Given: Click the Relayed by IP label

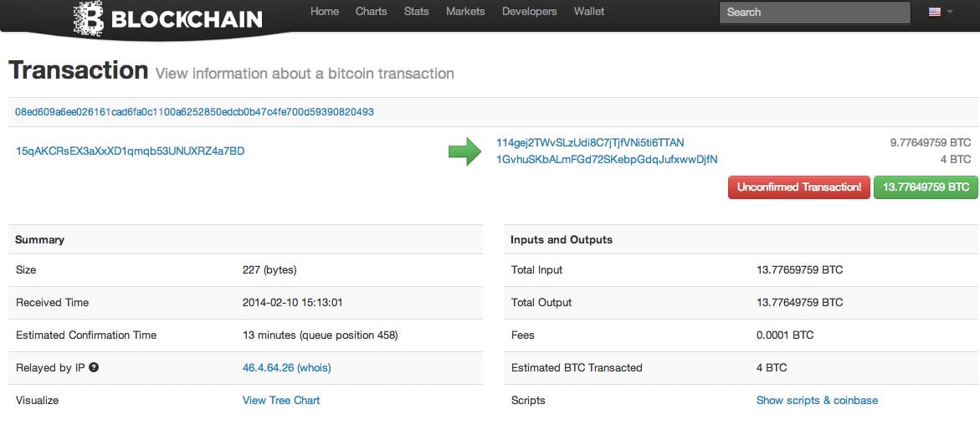Looking at the screenshot, I should (x=50, y=367).
